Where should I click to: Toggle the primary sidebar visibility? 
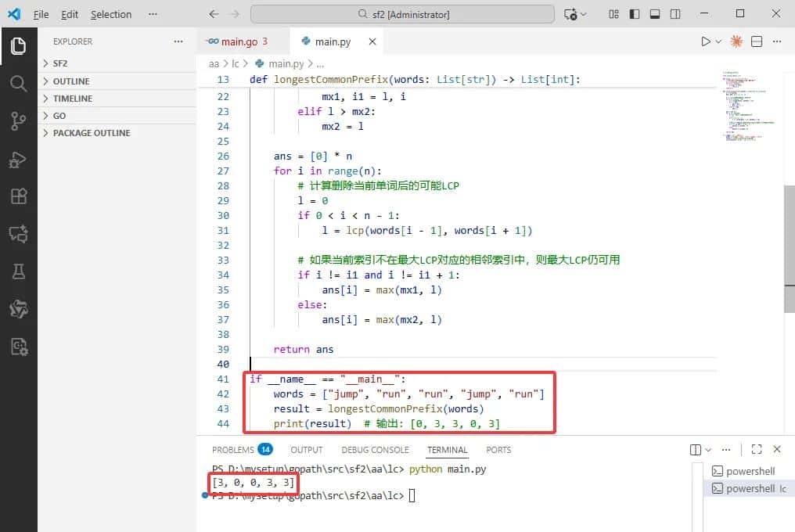[634, 13]
